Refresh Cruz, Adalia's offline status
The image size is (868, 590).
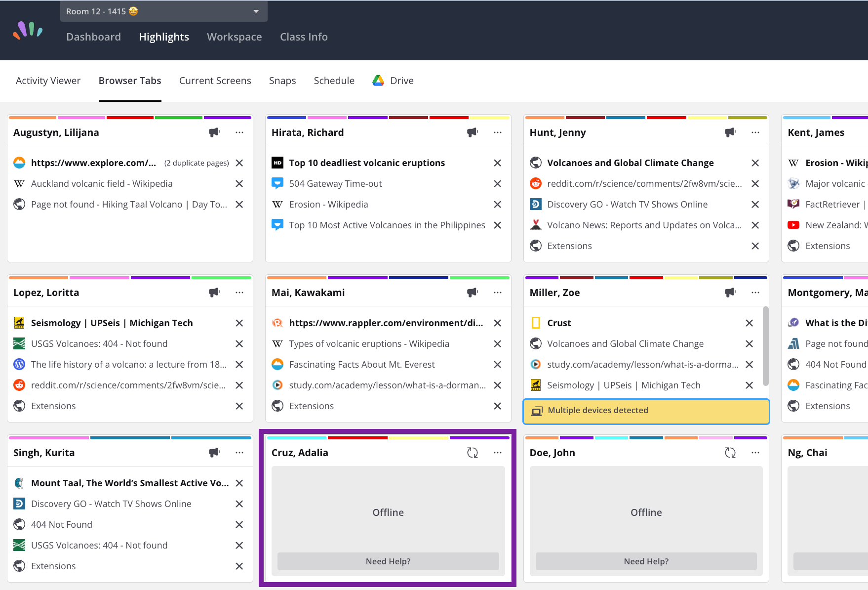pyautogui.click(x=473, y=453)
